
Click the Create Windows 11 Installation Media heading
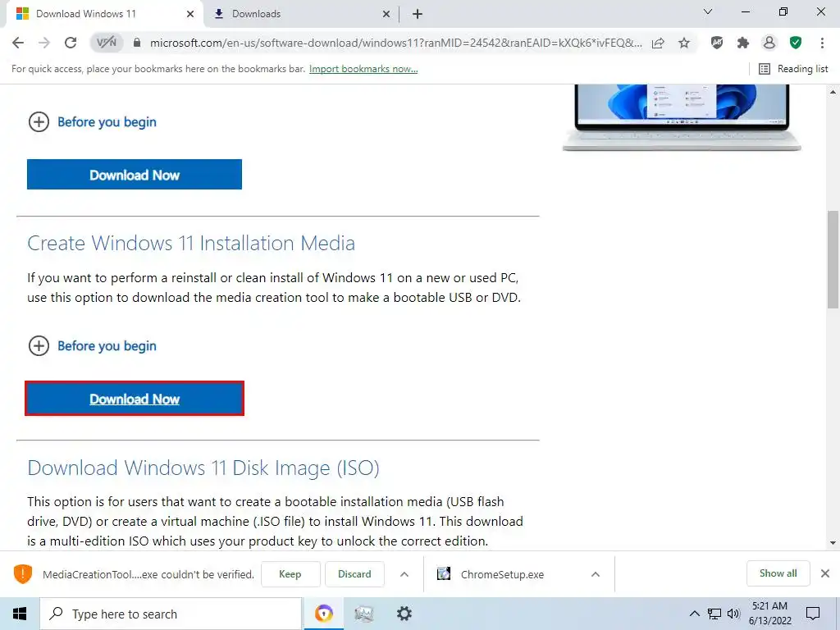point(191,243)
